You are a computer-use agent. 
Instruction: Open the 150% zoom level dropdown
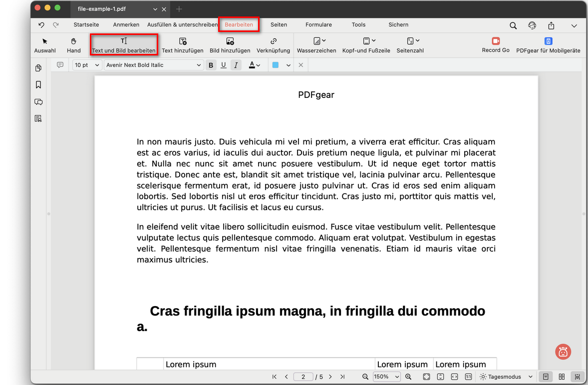pyautogui.click(x=387, y=377)
